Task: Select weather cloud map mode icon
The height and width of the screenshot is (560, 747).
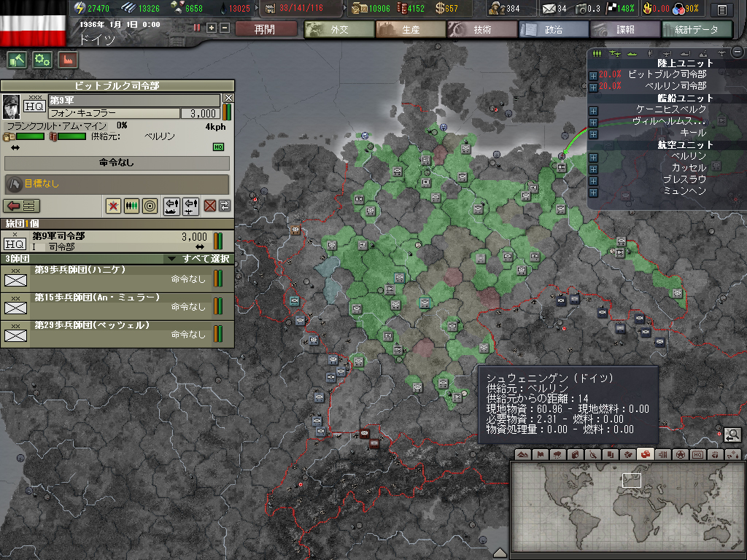Action: (x=558, y=454)
